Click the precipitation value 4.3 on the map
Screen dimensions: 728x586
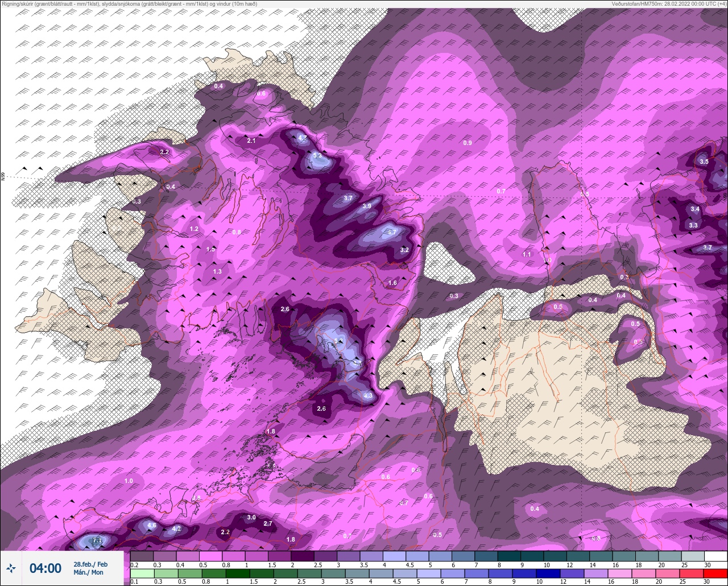click(367, 396)
